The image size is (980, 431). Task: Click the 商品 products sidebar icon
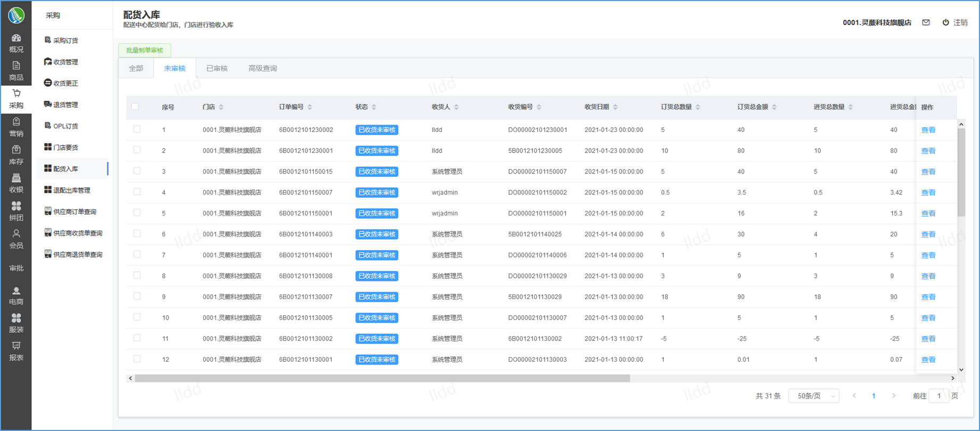coord(16,66)
